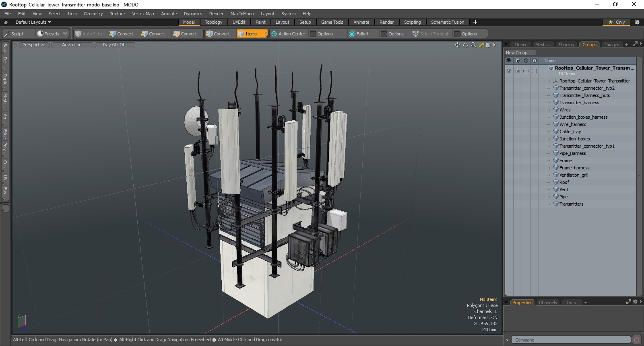Expand arrow at Properties tab bar end

tap(641, 302)
